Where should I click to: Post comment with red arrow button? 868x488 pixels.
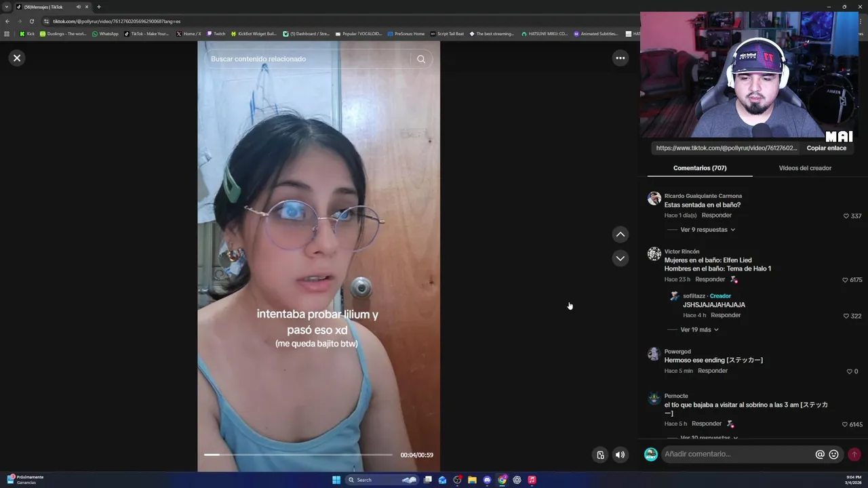[x=854, y=454]
